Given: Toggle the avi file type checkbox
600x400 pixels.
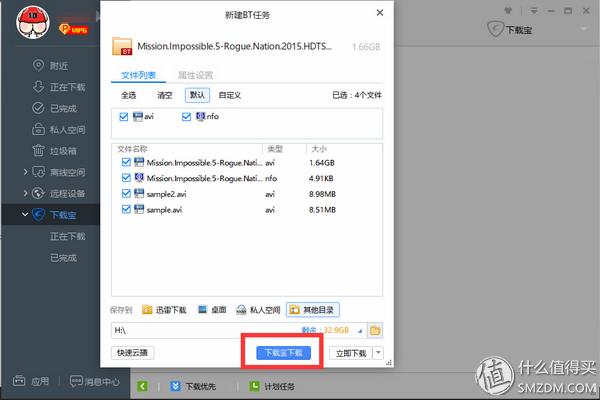Looking at the screenshot, I should (124, 116).
